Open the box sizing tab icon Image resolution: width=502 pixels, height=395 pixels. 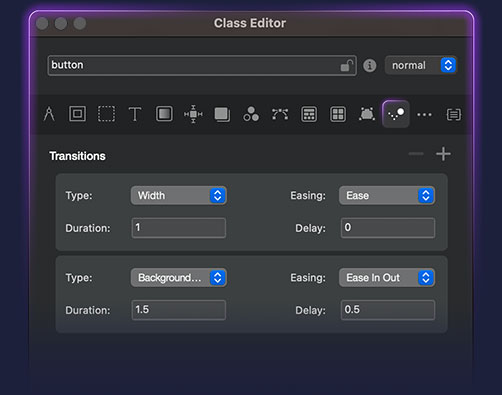(x=77, y=114)
